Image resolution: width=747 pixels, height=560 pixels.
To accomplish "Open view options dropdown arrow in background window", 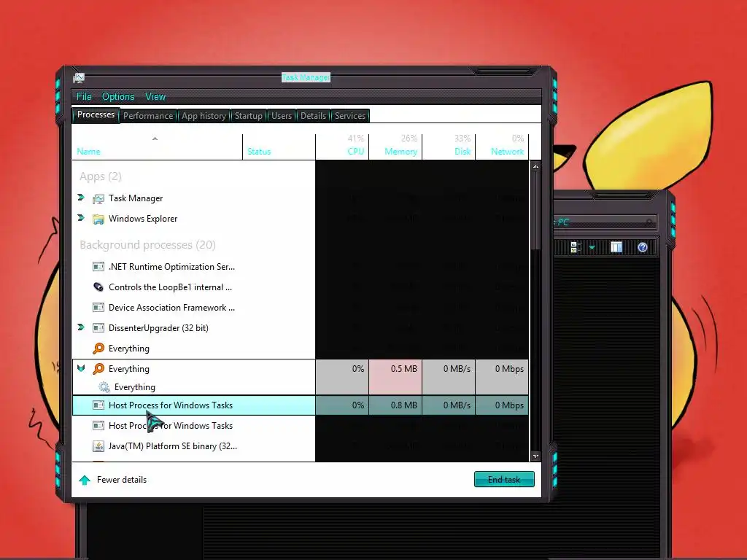I will pos(592,248).
